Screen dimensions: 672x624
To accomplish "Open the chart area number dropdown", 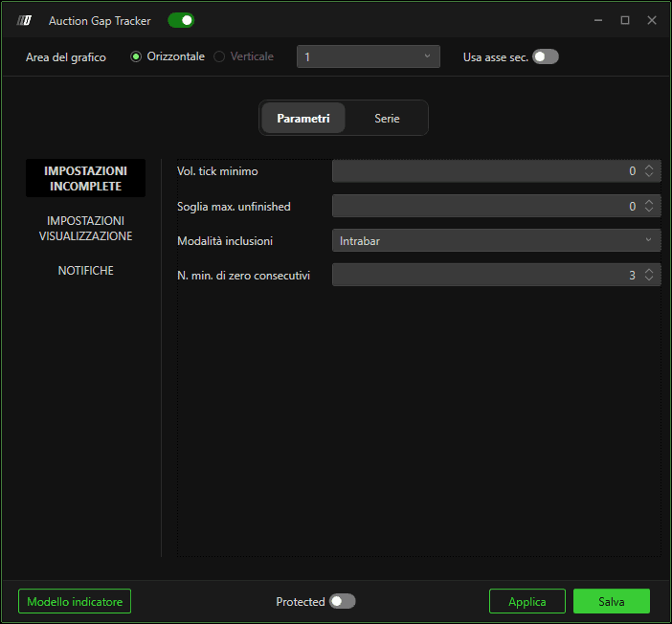I will (x=369, y=56).
